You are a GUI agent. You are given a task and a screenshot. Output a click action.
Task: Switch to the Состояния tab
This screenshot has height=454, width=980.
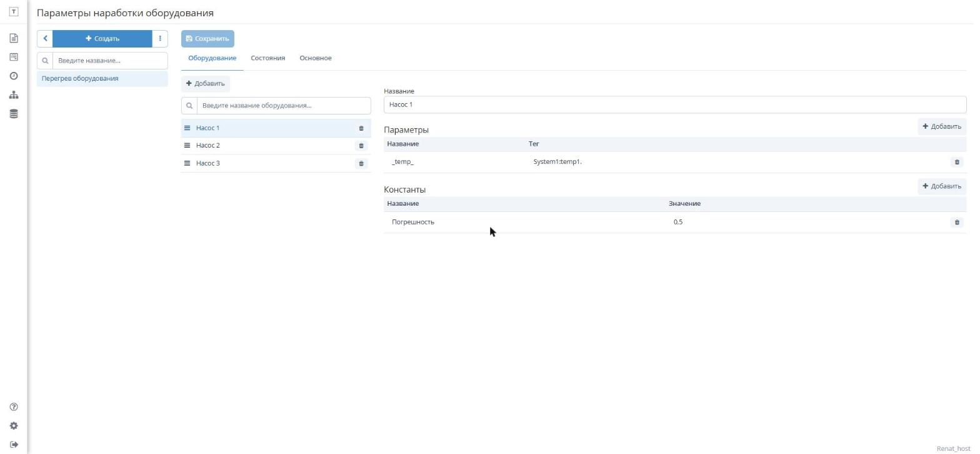pos(268,58)
